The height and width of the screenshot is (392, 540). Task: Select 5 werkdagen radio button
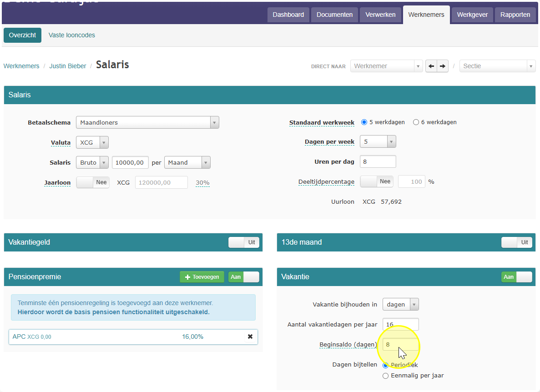point(364,122)
